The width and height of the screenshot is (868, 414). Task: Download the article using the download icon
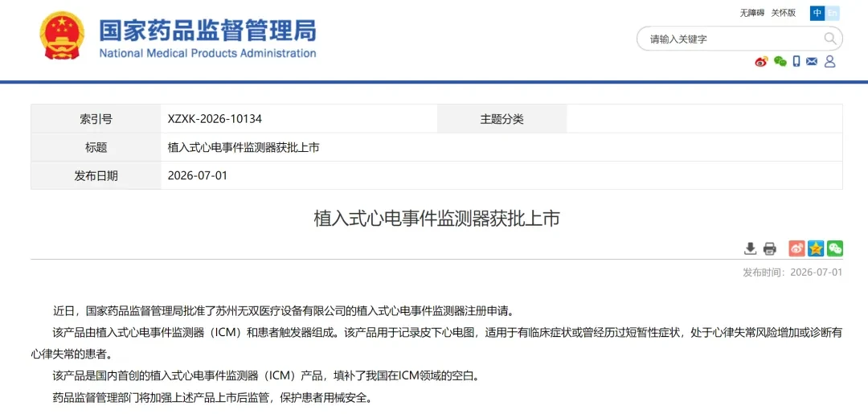tap(750, 248)
